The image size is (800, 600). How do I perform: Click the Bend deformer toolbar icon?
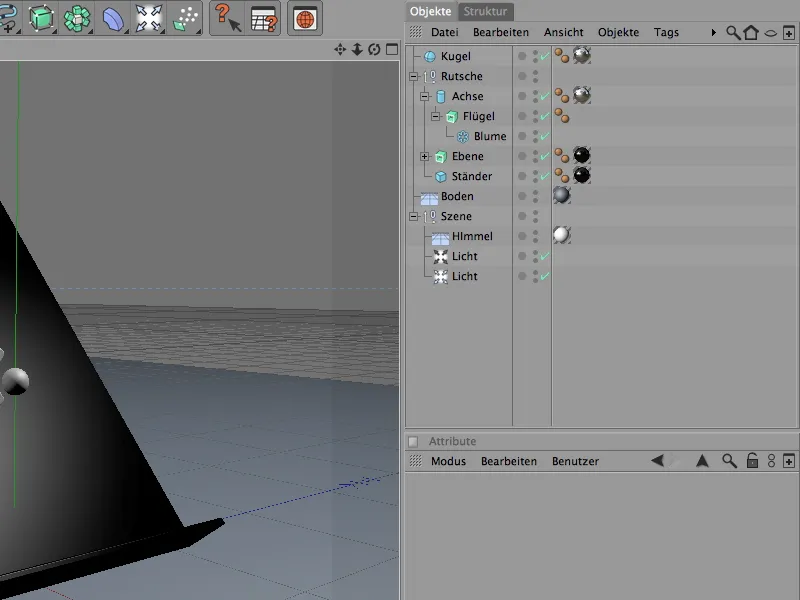coord(113,18)
